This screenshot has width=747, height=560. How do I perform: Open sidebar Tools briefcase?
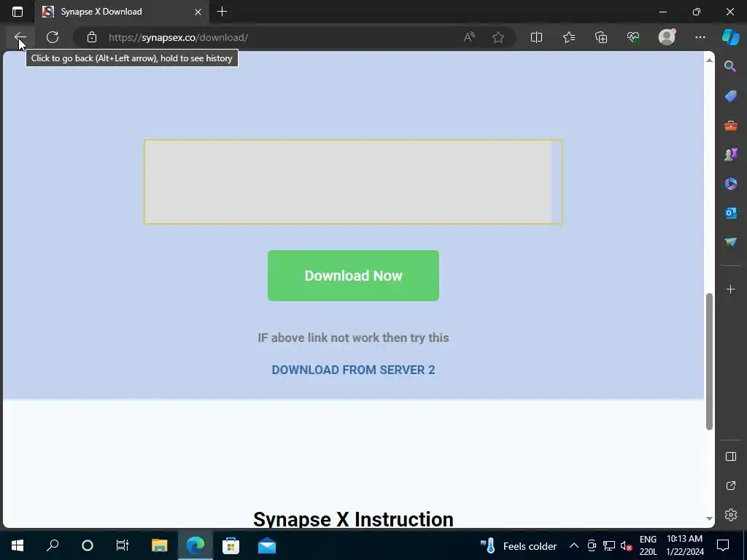tap(731, 125)
